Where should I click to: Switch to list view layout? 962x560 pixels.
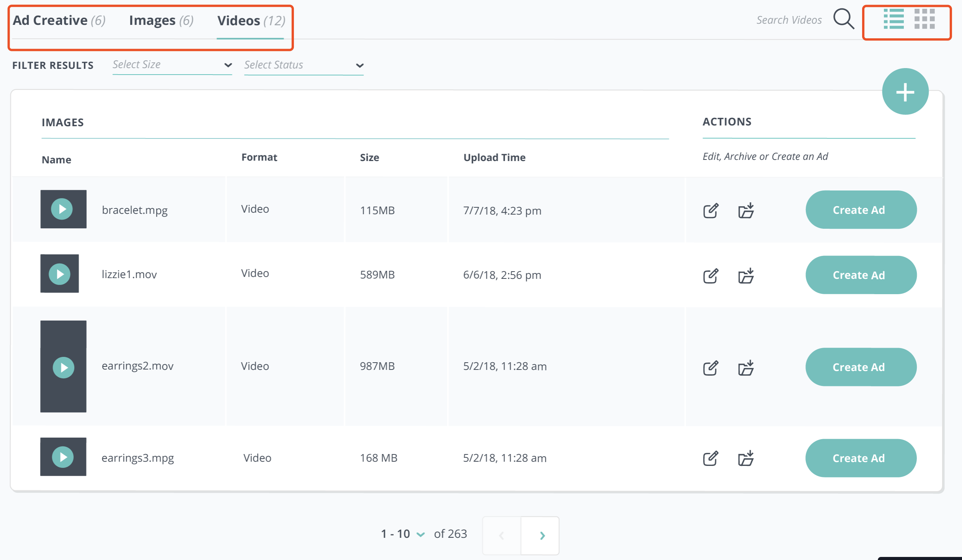[x=894, y=19]
